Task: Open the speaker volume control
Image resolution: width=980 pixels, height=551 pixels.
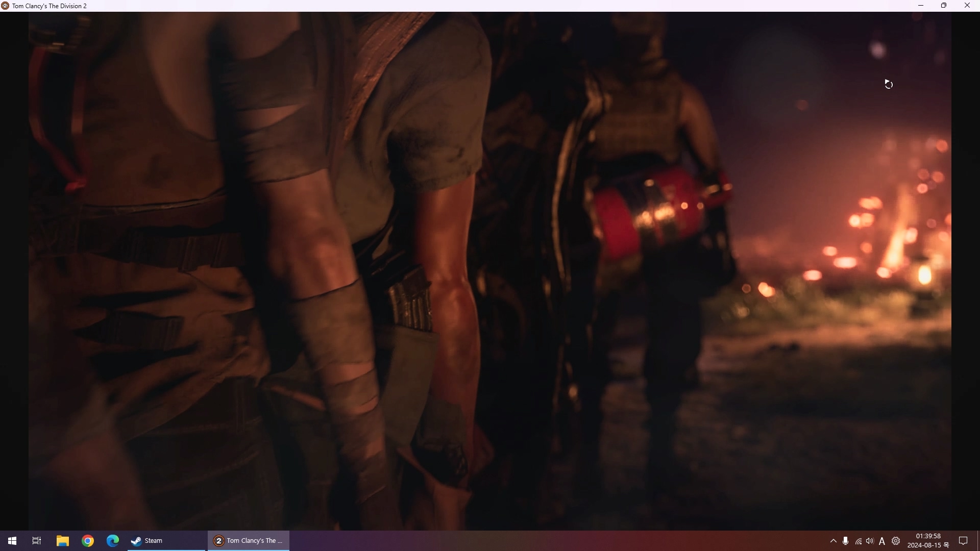Action: [x=870, y=541]
